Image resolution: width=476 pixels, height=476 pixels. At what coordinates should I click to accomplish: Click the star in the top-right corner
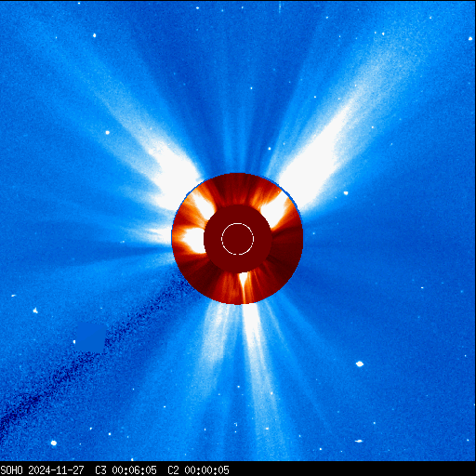point(470,38)
